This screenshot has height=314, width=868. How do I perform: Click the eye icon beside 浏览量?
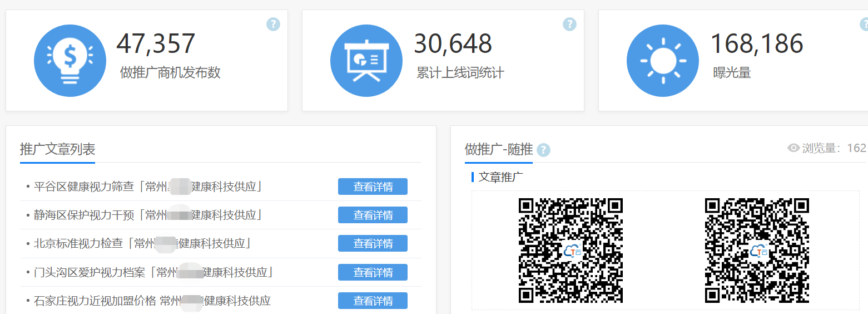[x=793, y=148]
